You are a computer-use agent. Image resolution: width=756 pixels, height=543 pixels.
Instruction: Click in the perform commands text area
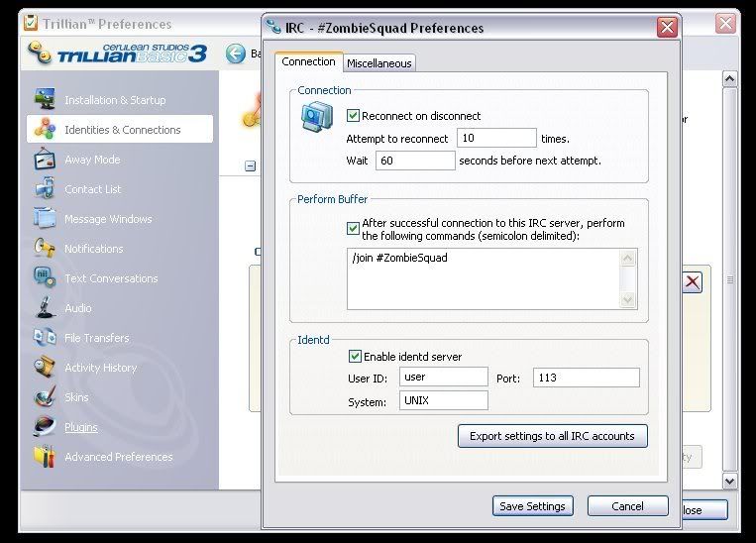484,278
